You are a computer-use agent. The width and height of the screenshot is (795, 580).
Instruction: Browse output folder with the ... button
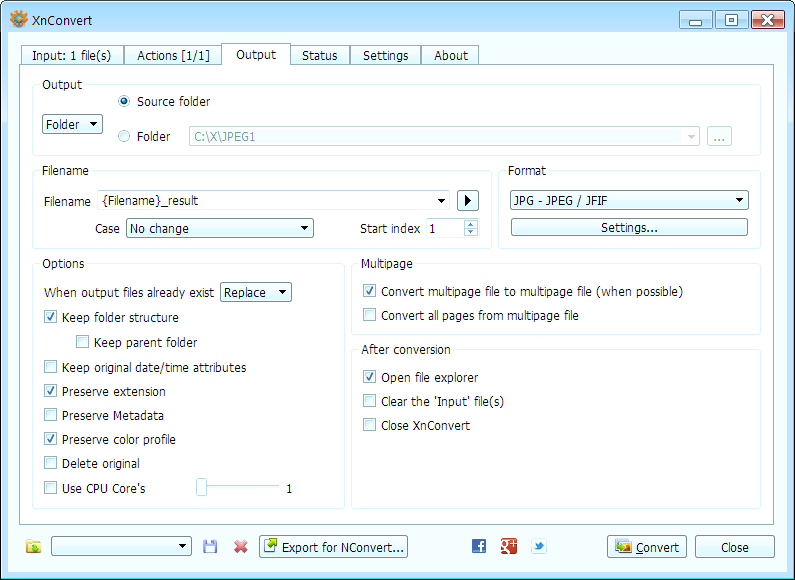[x=719, y=136]
